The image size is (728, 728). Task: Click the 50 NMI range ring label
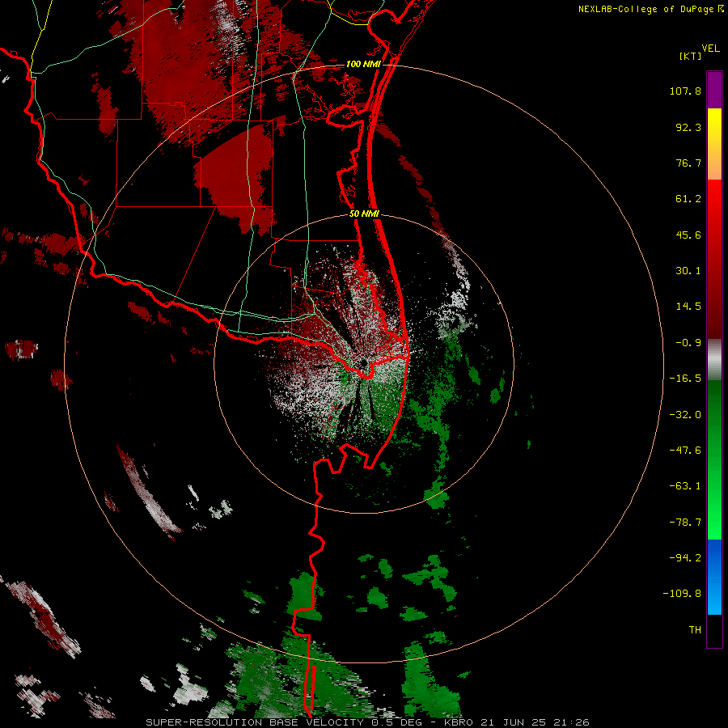365,214
